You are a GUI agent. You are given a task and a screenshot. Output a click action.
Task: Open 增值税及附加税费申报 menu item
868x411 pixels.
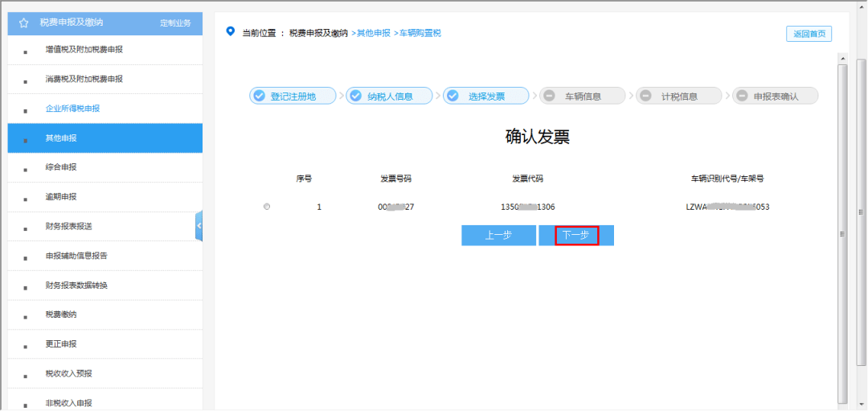point(105,50)
